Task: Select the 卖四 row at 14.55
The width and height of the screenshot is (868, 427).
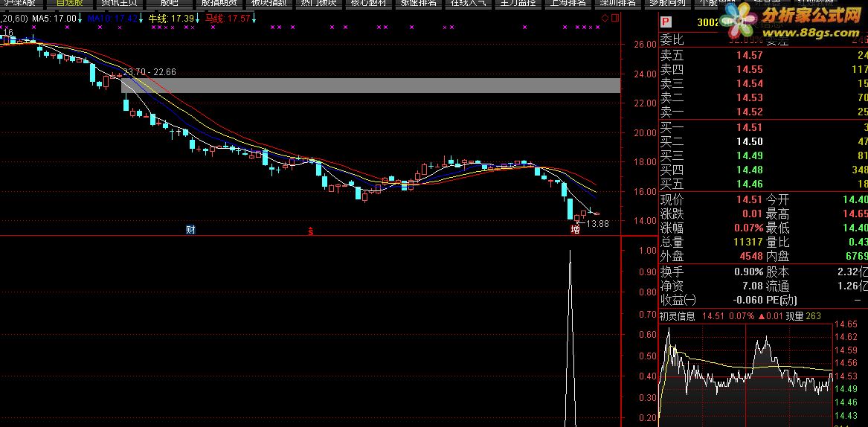Action: [763, 69]
